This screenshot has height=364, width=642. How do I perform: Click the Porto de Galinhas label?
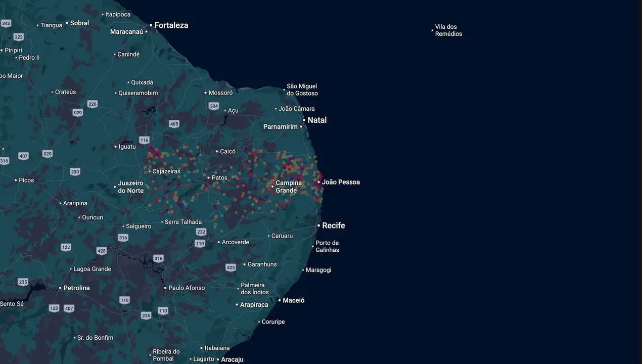[x=328, y=247]
